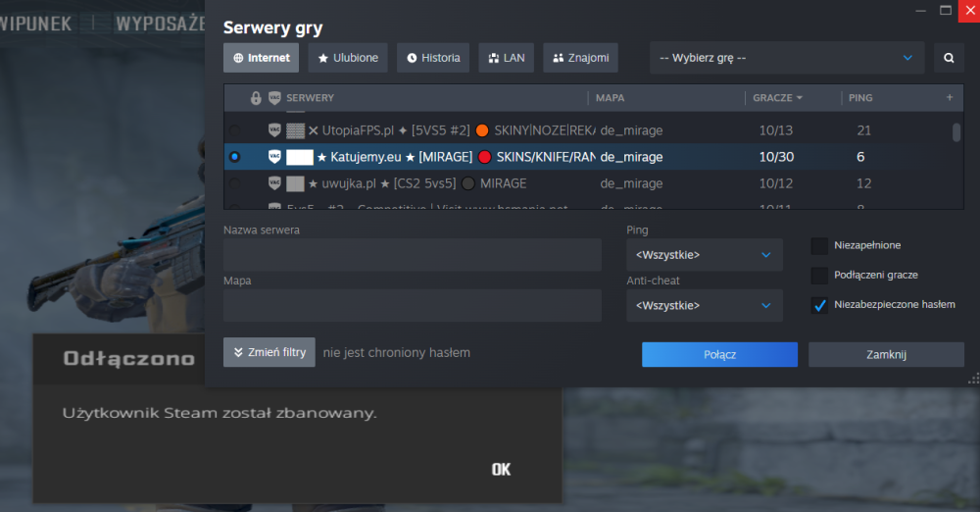Open the WYPOSAŻENIE game menu tab
The height and width of the screenshot is (512, 980).
point(161,24)
